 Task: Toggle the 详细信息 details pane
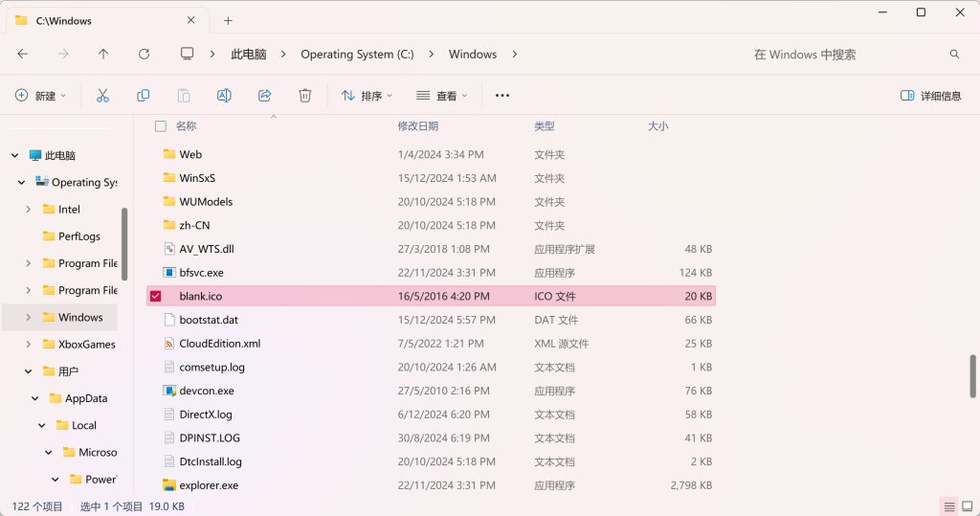pyautogui.click(x=930, y=96)
